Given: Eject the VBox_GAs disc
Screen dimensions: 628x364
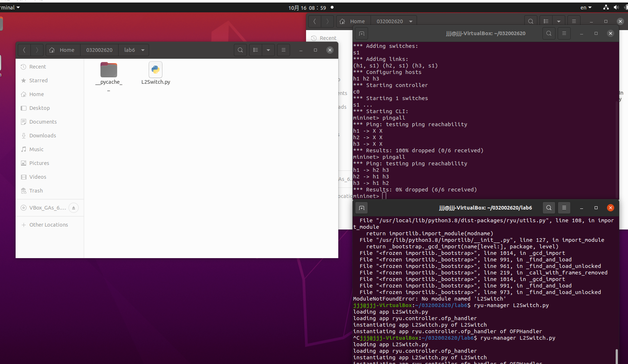Looking at the screenshot, I should pos(74,208).
